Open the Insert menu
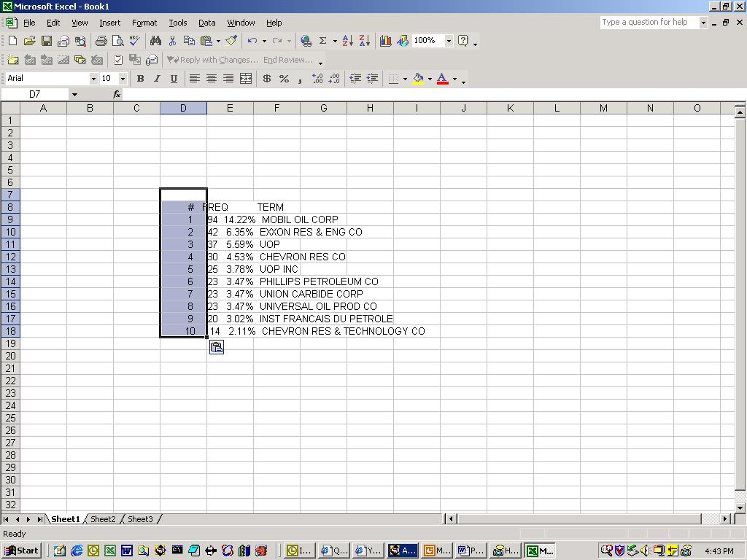Screen dimensions: 747x560 [x=110, y=23]
